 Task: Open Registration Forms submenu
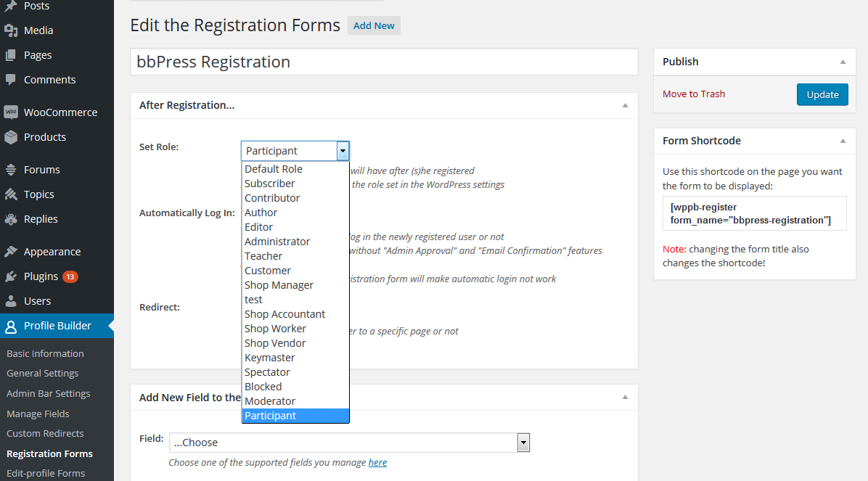[x=50, y=453]
